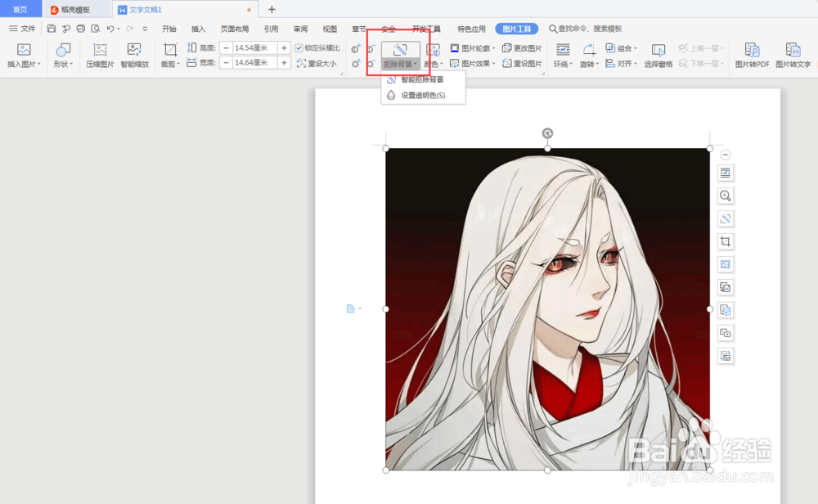
Task: Go to the Home (首页) tab
Action: tap(20, 9)
